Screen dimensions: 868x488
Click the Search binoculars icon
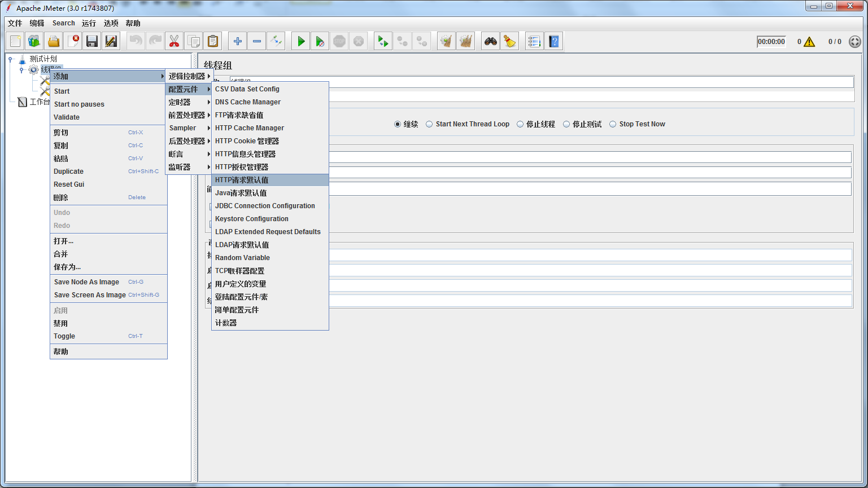click(x=491, y=41)
